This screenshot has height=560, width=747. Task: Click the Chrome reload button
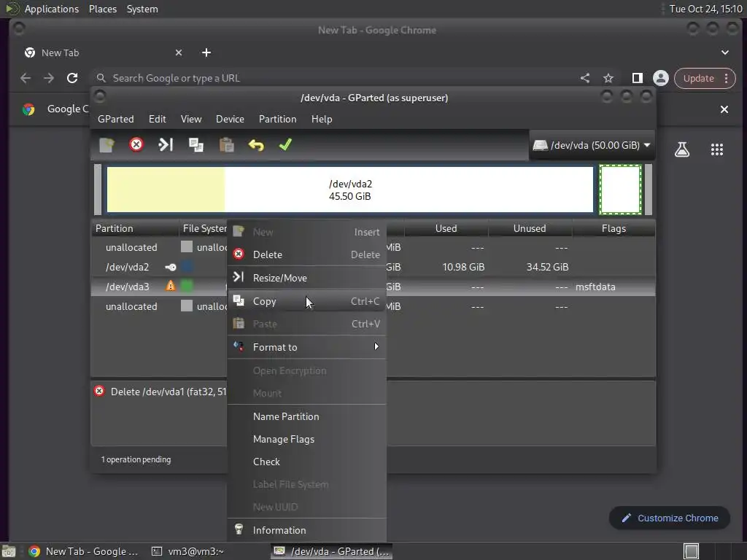click(x=72, y=78)
